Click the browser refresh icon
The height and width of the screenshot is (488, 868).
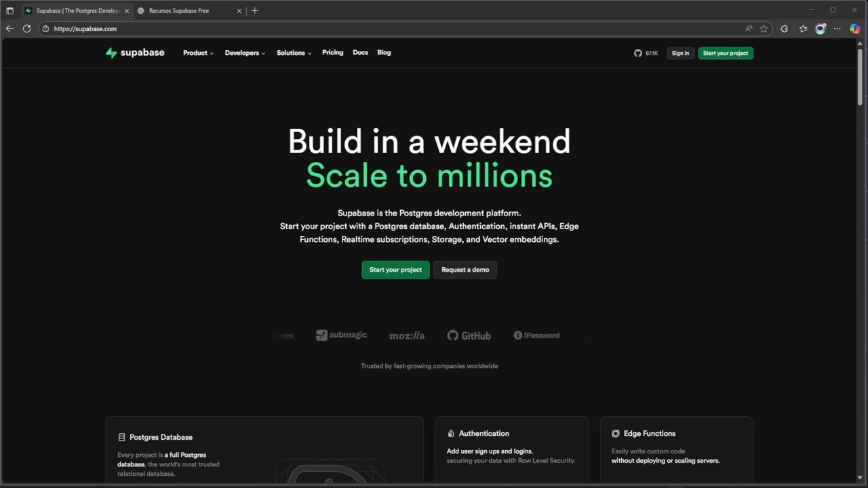coord(27,28)
